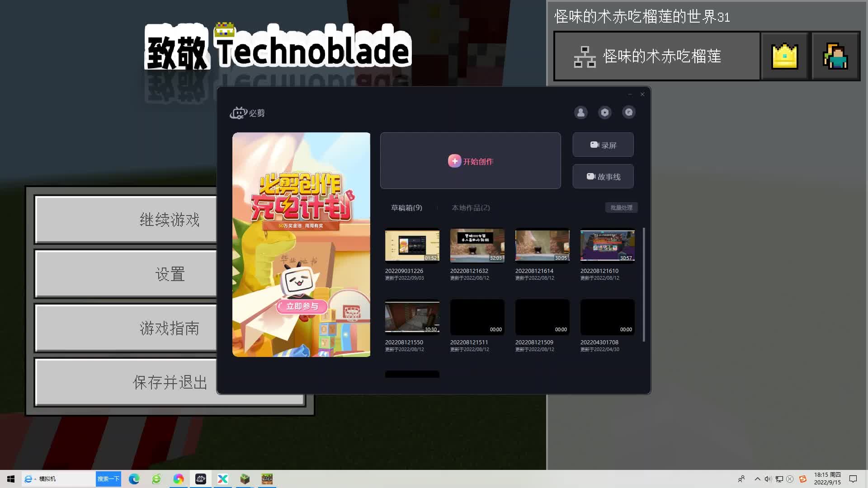Screen dimensions: 868x488
Task: Open draft thumbnail 202208121632
Action: [x=477, y=246]
